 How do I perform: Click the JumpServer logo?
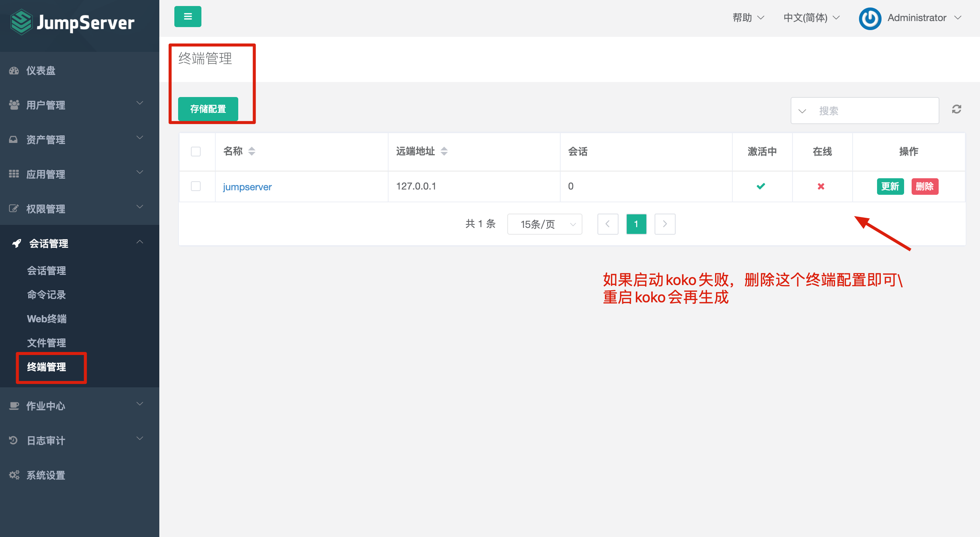pos(72,22)
